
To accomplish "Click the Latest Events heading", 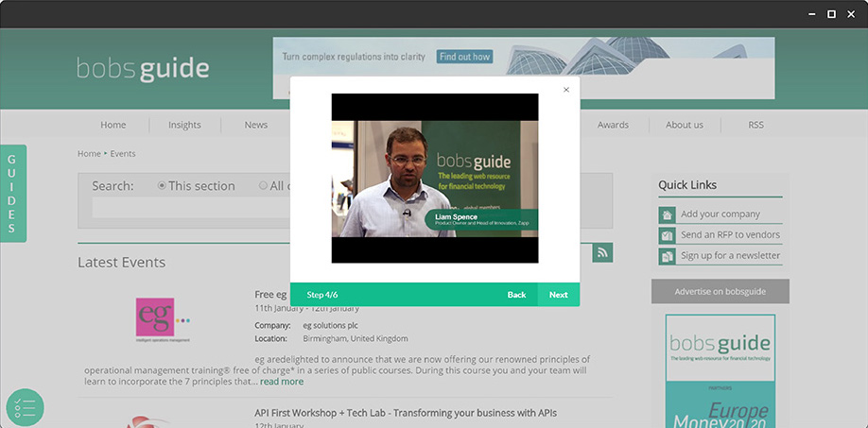I will coord(121,262).
